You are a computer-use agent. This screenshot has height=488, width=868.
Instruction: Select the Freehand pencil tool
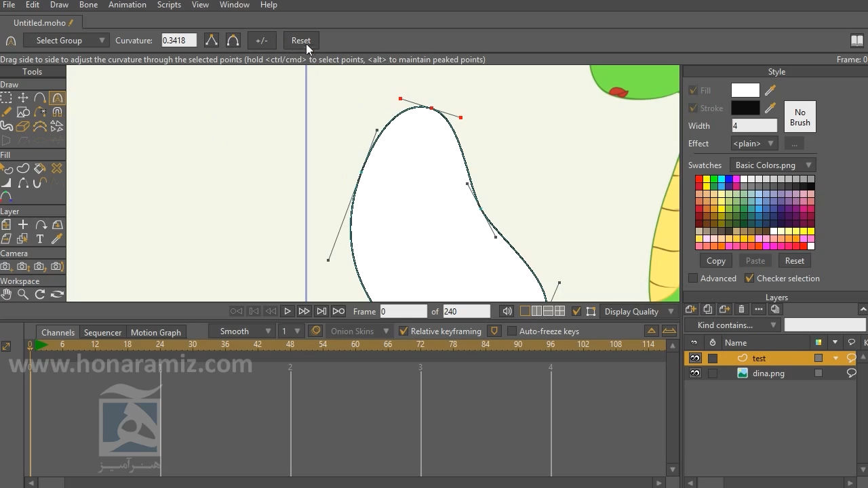point(6,112)
